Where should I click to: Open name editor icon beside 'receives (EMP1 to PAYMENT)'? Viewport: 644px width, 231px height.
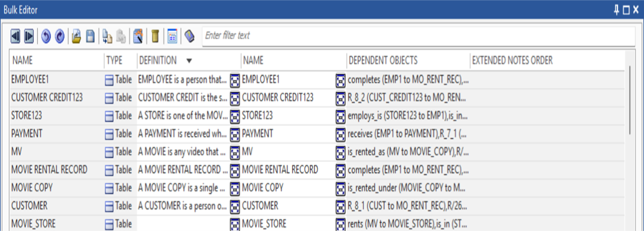tap(341, 134)
